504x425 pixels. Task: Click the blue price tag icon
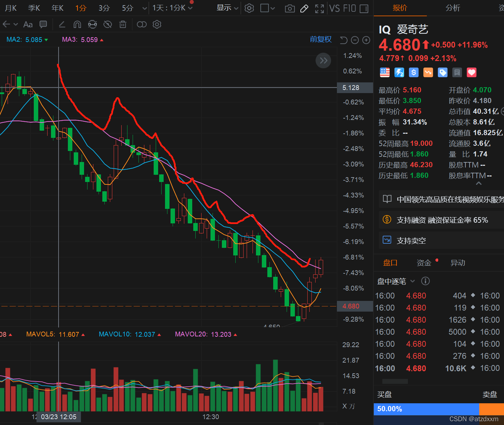pos(443,72)
